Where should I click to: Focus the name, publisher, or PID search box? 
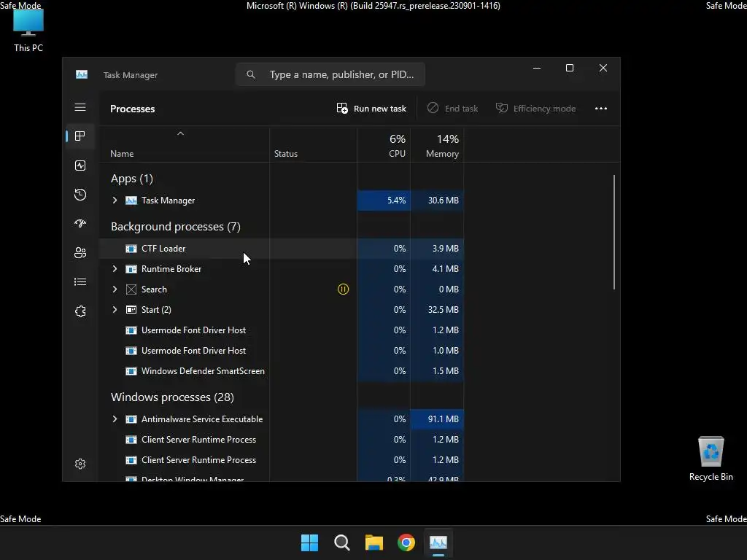point(330,74)
